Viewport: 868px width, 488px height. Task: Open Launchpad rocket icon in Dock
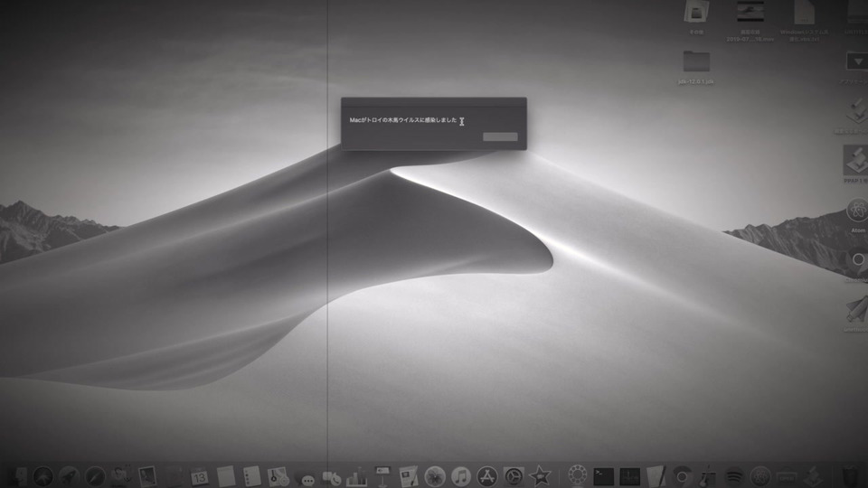tap(70, 476)
